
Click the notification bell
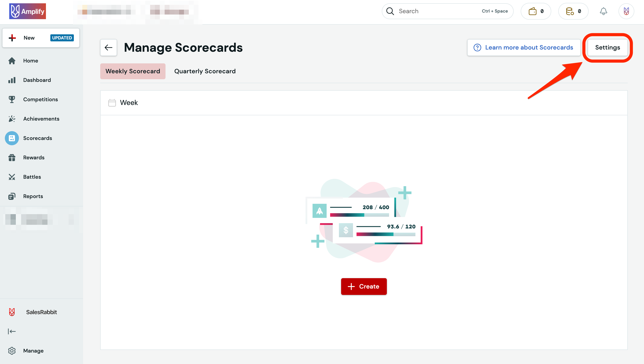click(604, 11)
